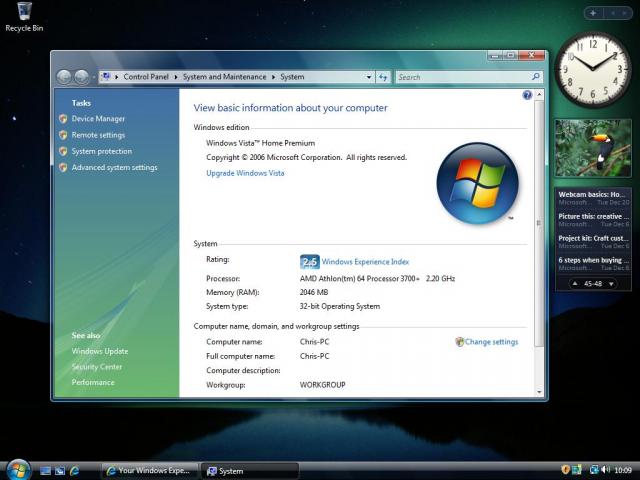The image size is (640, 480).
Task: Click the toucan slideshow gadget picture
Action: pyautogui.click(x=593, y=148)
